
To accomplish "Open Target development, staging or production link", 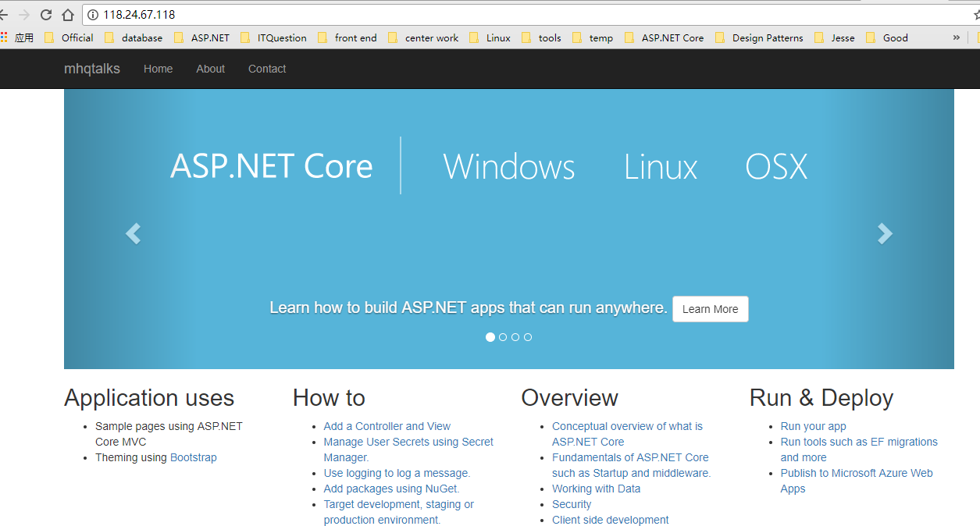I will [x=399, y=512].
